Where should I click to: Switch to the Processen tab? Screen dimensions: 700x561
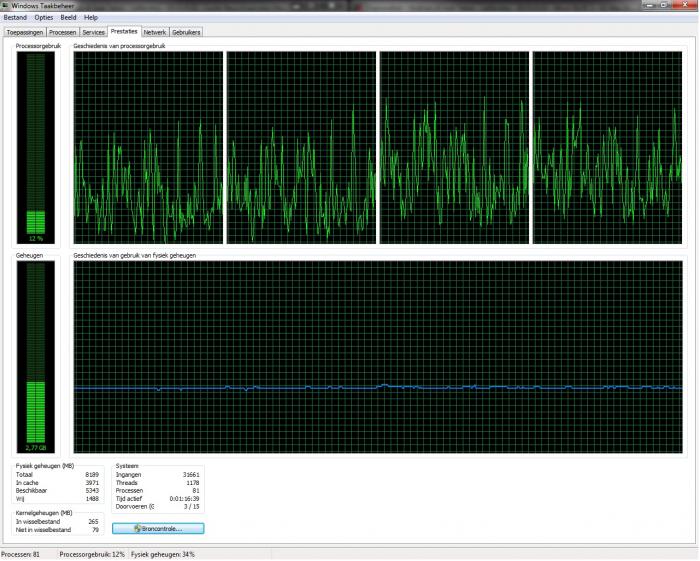62,32
